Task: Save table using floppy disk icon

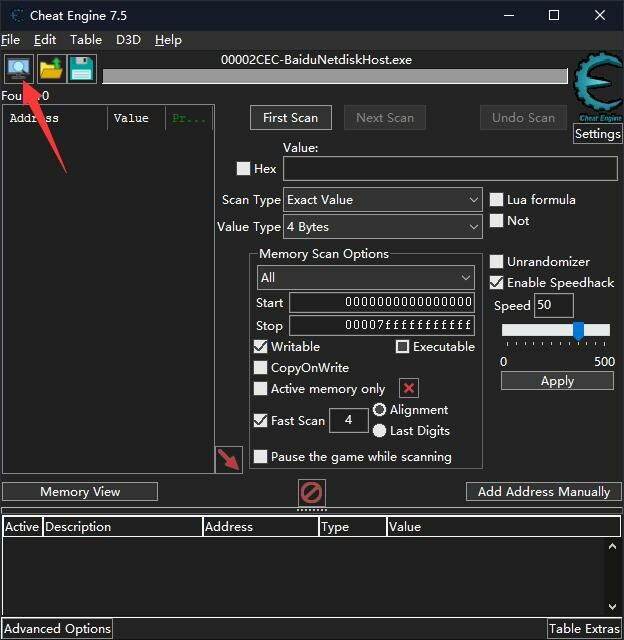Action: [x=82, y=69]
